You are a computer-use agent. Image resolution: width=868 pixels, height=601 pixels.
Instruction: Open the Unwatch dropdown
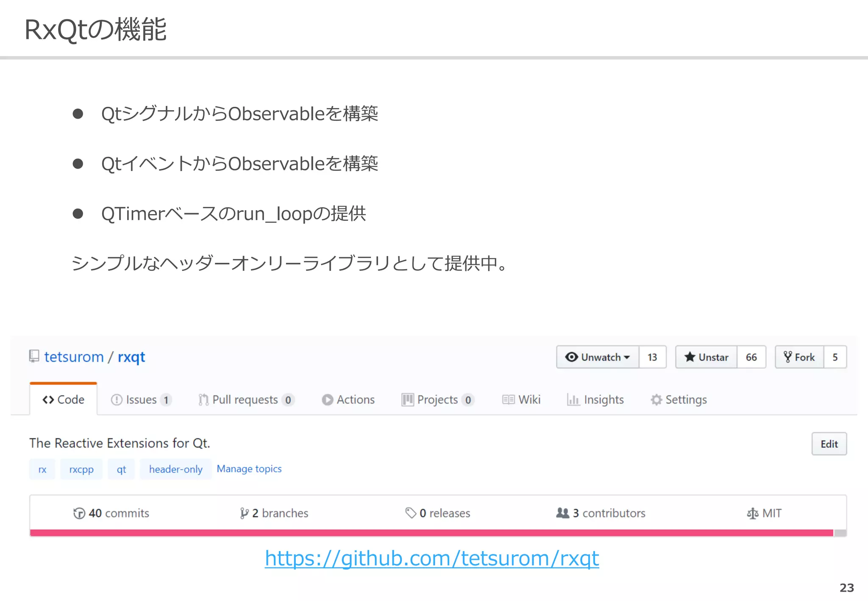(x=598, y=357)
